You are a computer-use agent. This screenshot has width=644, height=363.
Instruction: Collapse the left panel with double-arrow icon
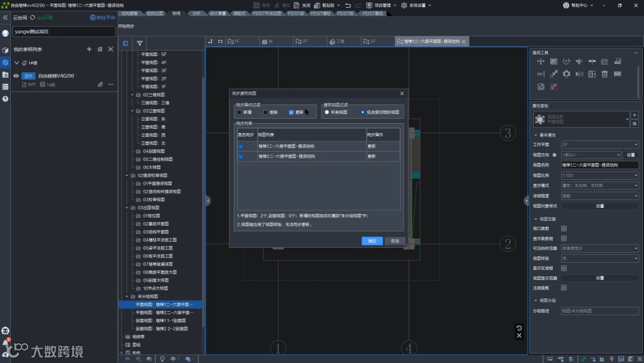click(x=5, y=18)
